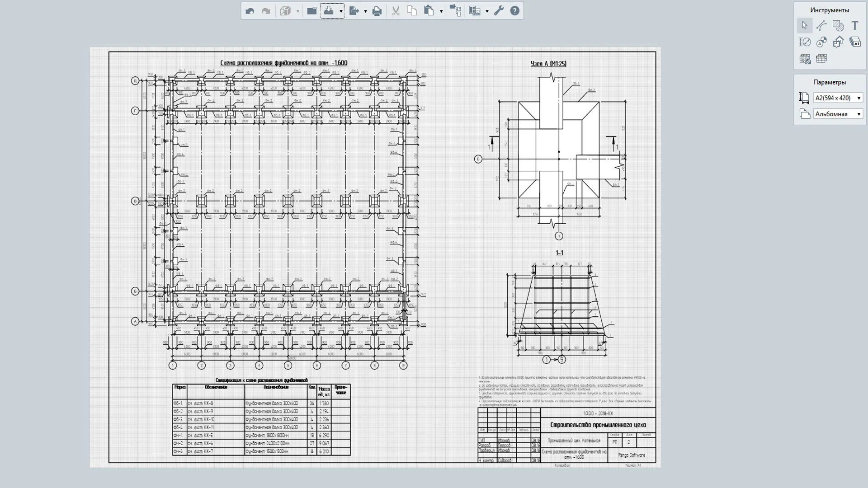Viewport: 868px width, 488px height.
Task: Click the print icon
Action: click(x=377, y=11)
